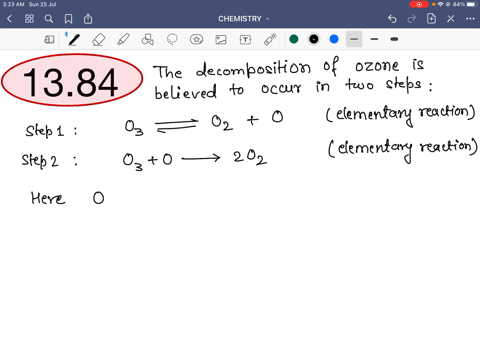Undo the last stroke
The height and width of the screenshot is (360, 480).
pyautogui.click(x=392, y=19)
